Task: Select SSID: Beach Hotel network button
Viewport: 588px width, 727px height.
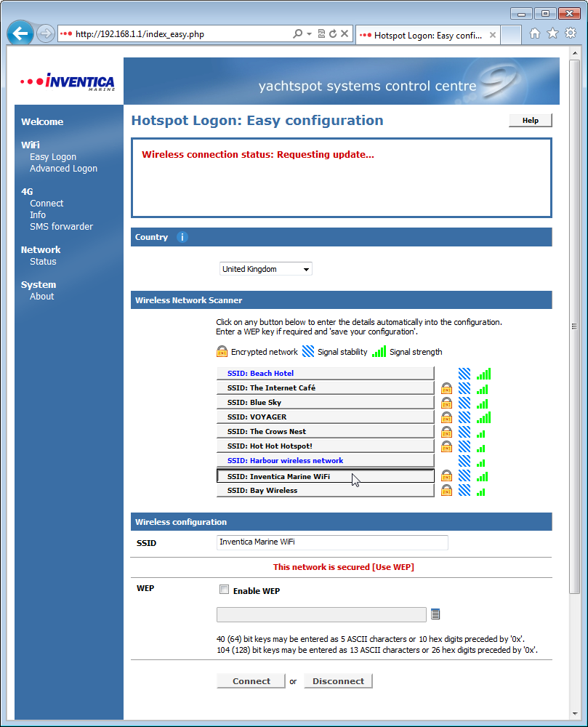Action: 326,373
